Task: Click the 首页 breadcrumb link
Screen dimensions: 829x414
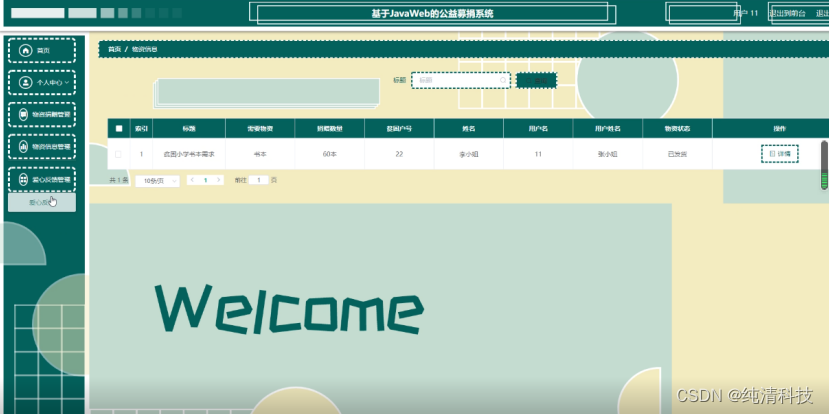Action: click(x=115, y=49)
